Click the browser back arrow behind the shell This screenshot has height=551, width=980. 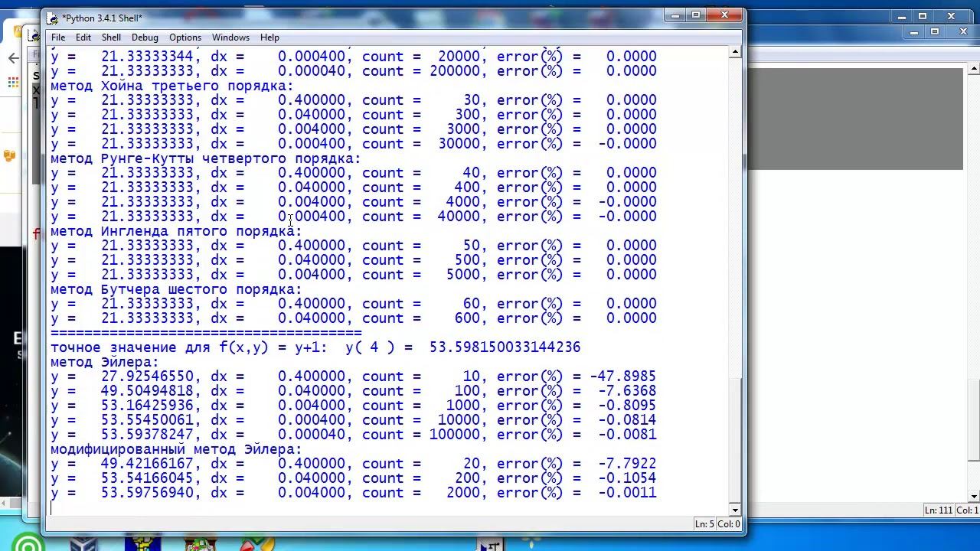13,58
